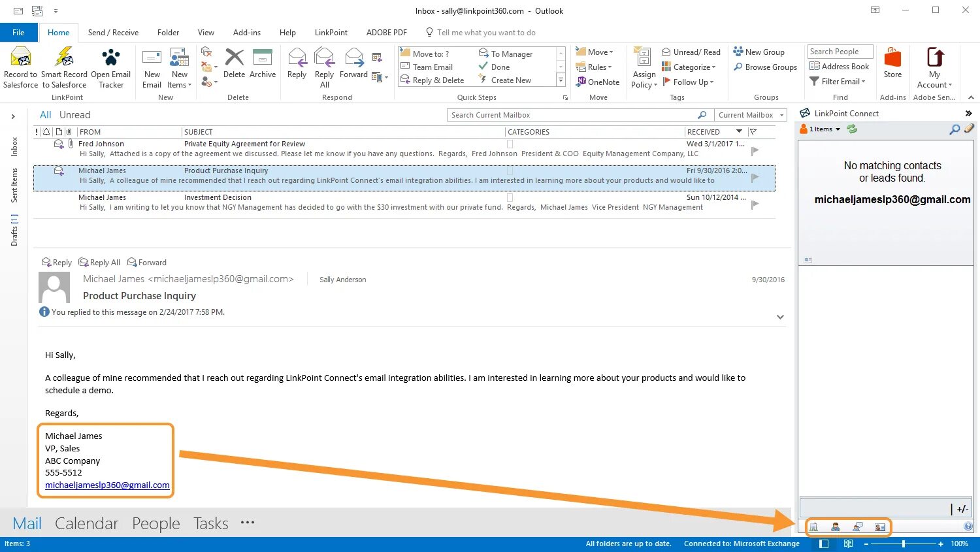The height and width of the screenshot is (552, 980).
Task: Click Reply in reading pane
Action: 57,262
